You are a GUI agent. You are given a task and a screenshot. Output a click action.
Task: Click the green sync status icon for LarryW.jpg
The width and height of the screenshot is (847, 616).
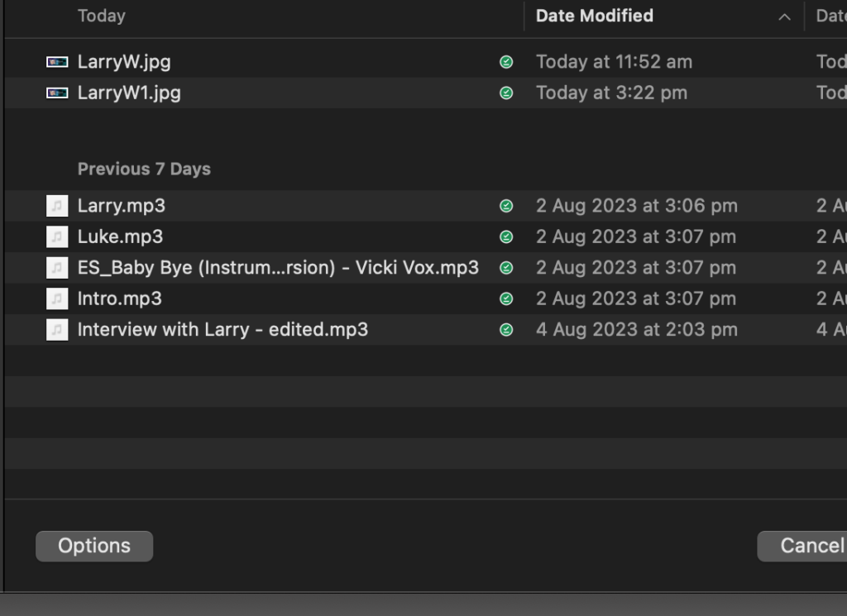point(506,62)
